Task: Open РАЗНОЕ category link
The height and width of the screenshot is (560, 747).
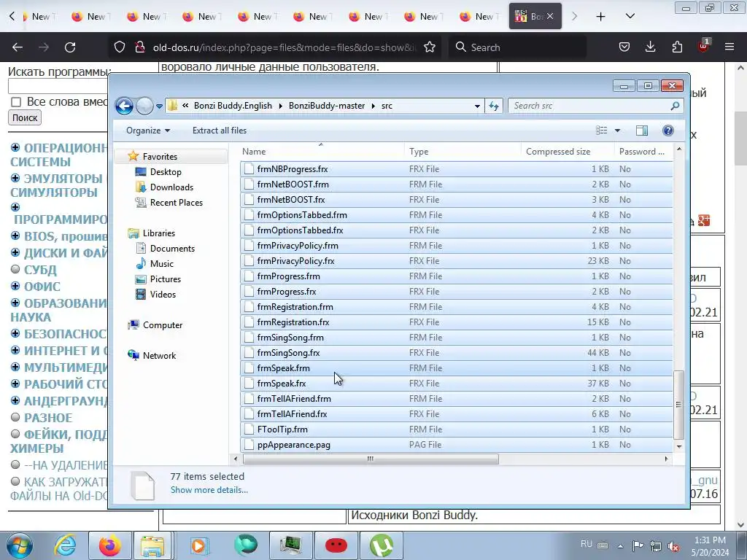Action: (48, 418)
